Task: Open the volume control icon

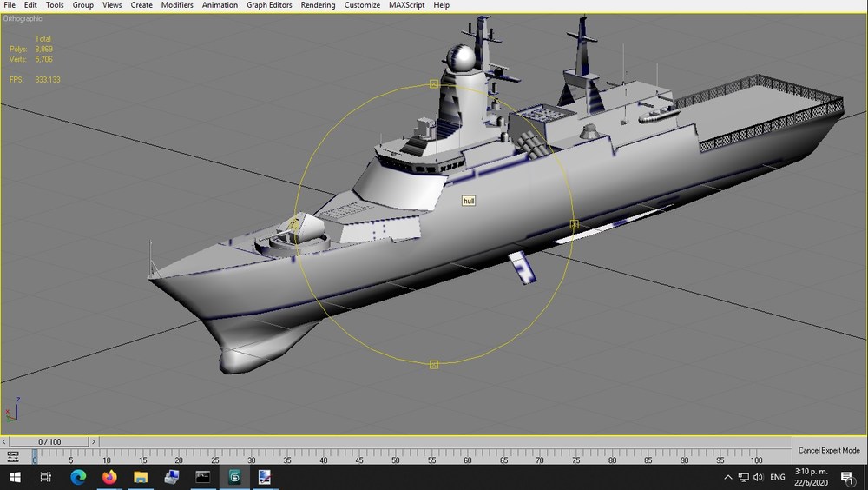Action: [x=759, y=477]
